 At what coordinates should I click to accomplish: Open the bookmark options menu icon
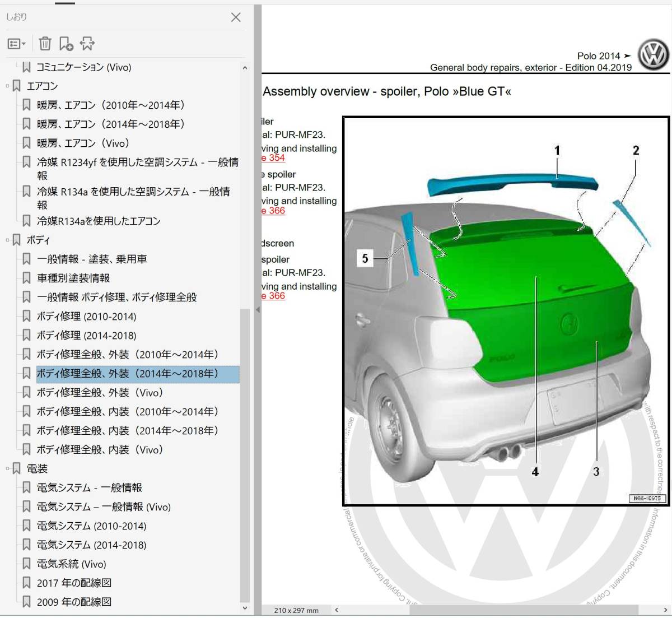(x=17, y=44)
